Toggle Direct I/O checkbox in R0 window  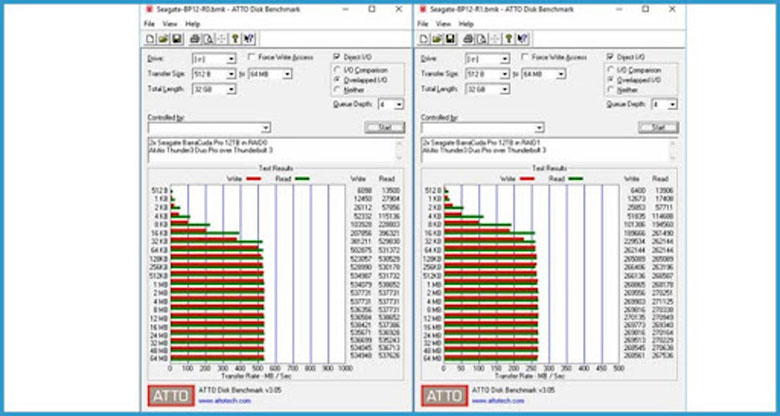tap(337, 57)
